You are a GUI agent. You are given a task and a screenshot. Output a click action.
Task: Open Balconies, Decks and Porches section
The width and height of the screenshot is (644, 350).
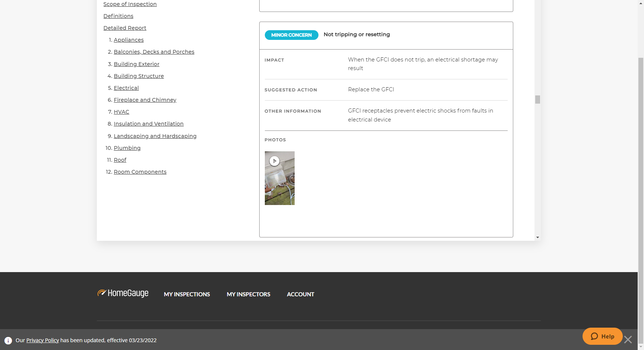point(154,52)
